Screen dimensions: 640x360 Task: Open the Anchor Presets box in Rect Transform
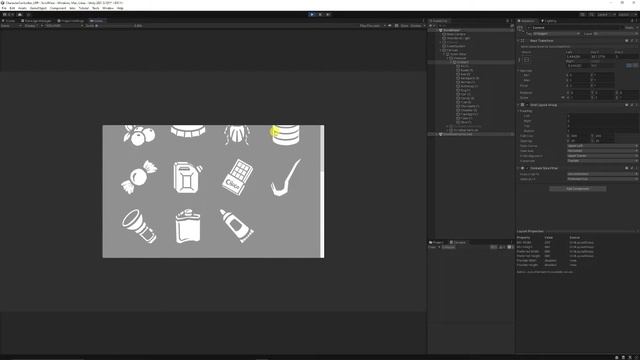[x=526, y=60]
